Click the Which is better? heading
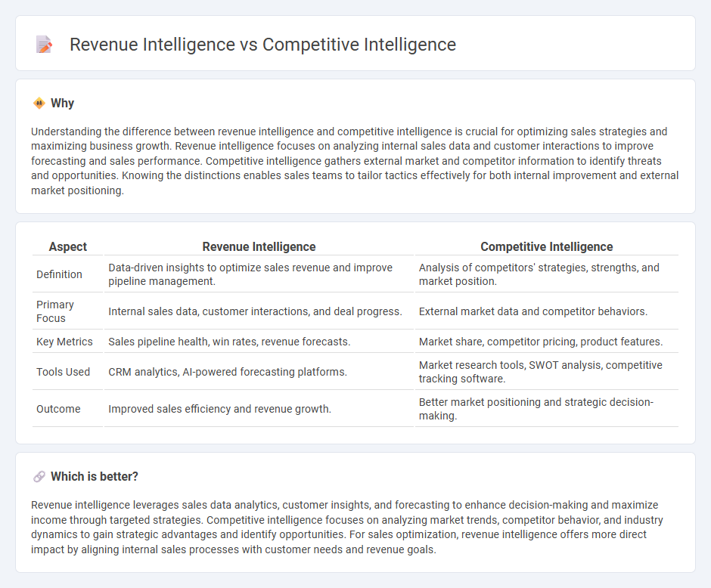This screenshot has width=711, height=588. pos(95,477)
